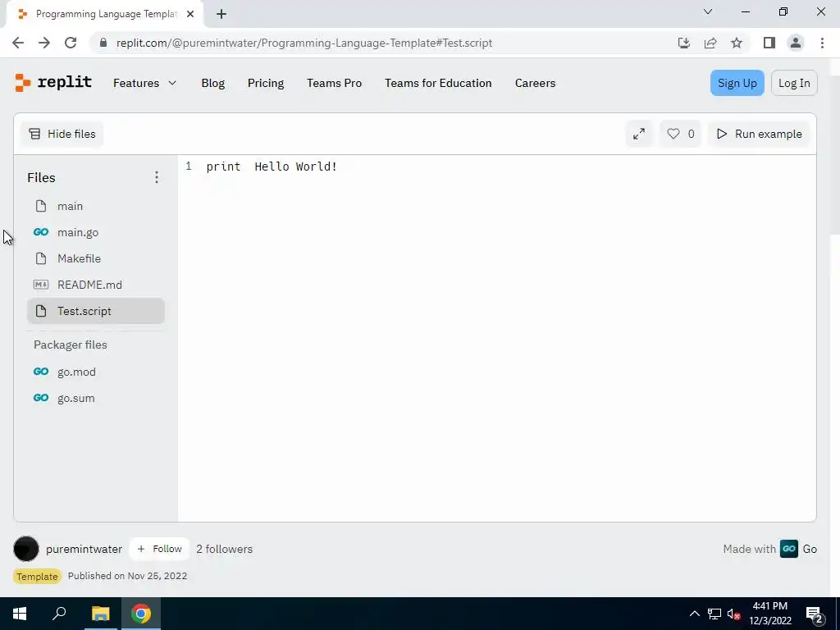Open Windows search from taskbar
Screen dimensions: 840x630
point(59,614)
